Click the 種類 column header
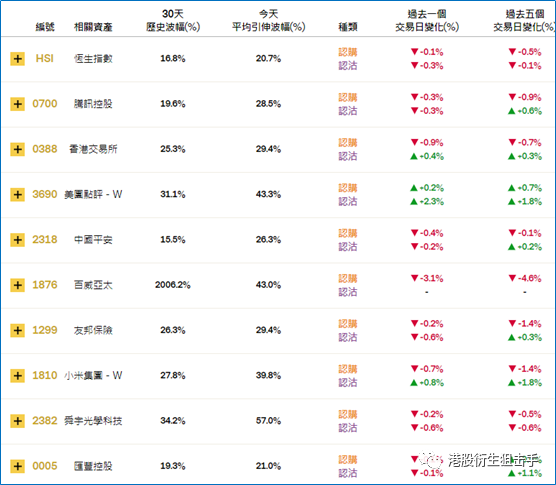Screen dimensions: 556x485 coord(348,27)
